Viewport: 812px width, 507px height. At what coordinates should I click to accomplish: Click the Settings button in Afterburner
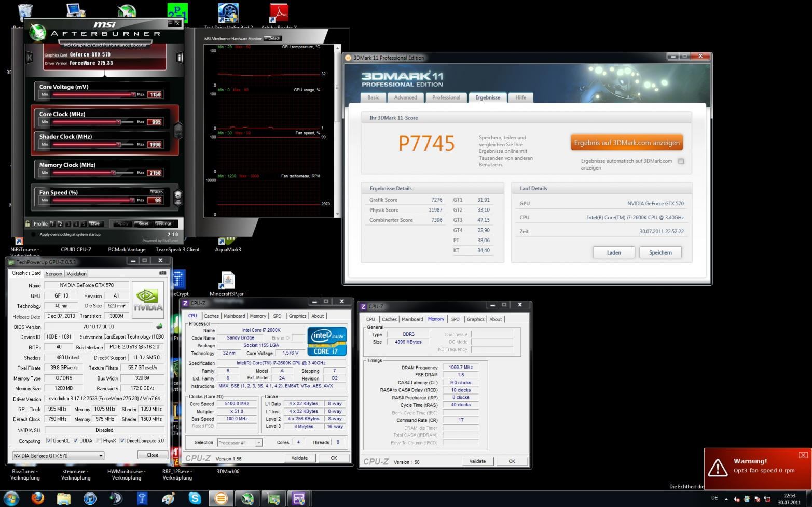(163, 223)
